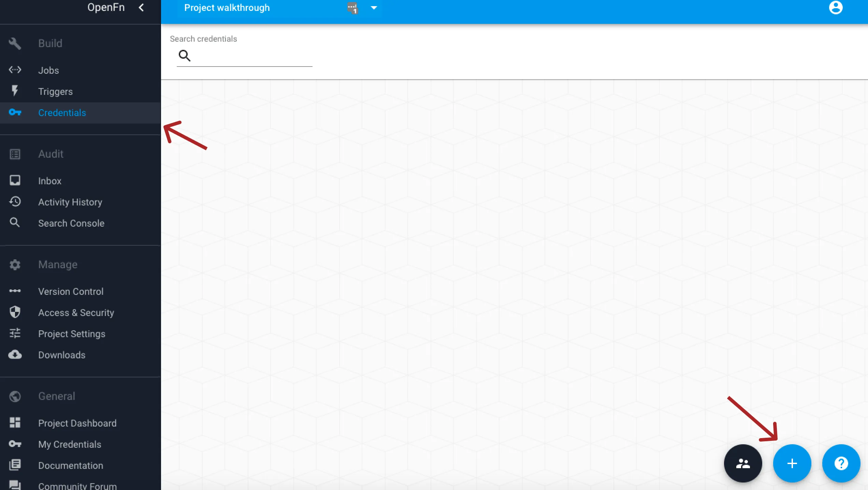Click the Documentation library icon
The width and height of the screenshot is (868, 490).
(x=15, y=465)
